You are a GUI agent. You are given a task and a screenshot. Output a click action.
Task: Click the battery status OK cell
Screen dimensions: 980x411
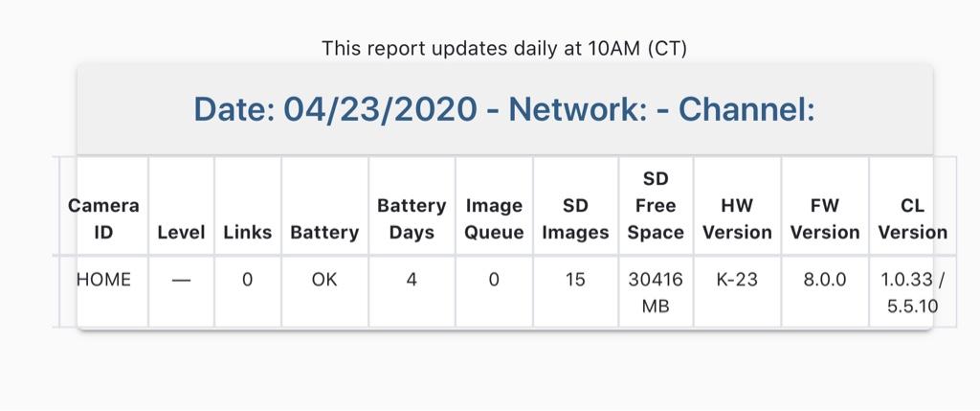[324, 279]
